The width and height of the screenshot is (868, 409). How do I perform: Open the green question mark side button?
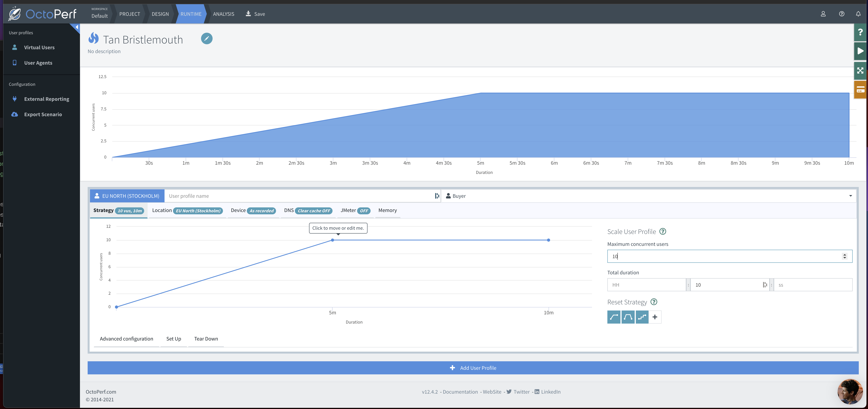(x=860, y=32)
